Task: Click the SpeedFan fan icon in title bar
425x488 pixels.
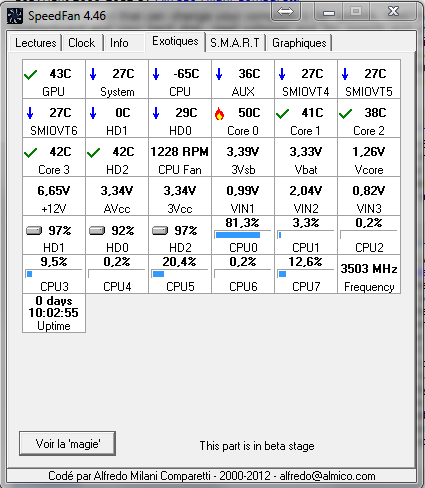Action: click(15, 16)
